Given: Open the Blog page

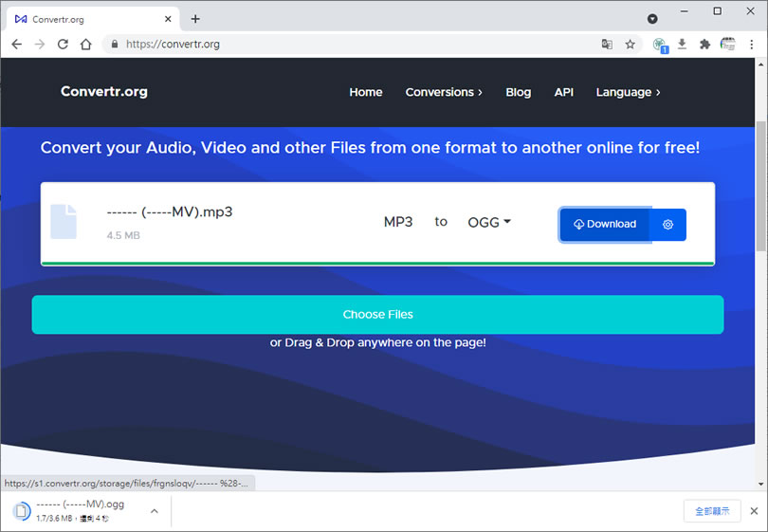Looking at the screenshot, I should (519, 92).
